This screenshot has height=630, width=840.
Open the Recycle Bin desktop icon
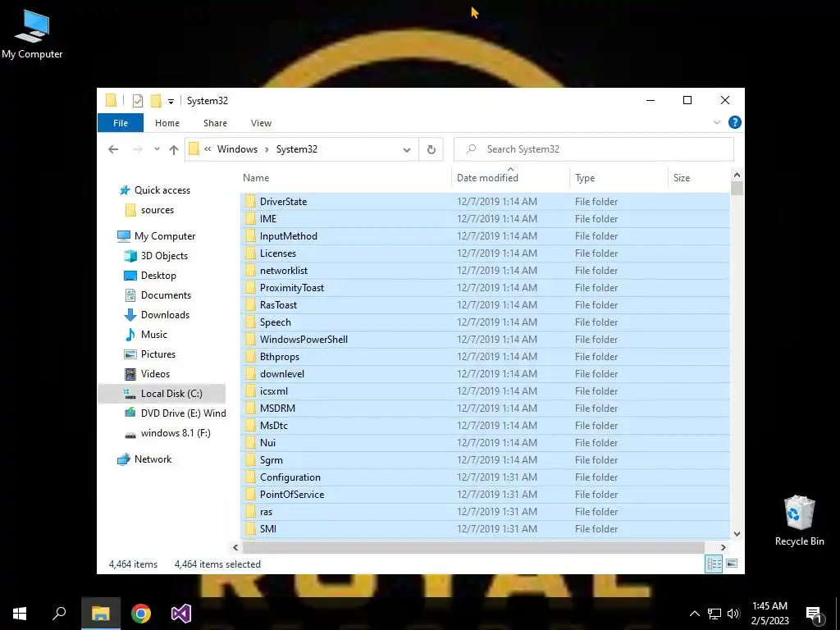pos(799,520)
